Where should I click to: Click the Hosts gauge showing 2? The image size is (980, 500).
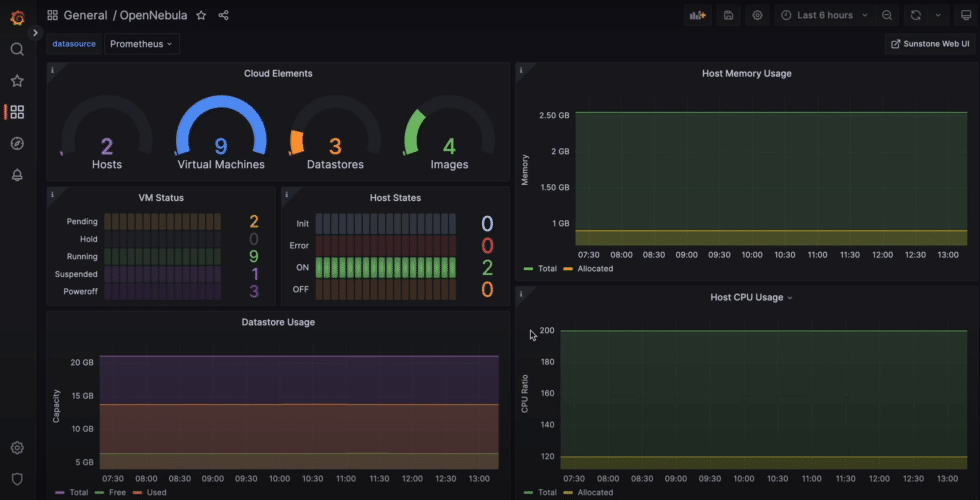pyautogui.click(x=107, y=134)
